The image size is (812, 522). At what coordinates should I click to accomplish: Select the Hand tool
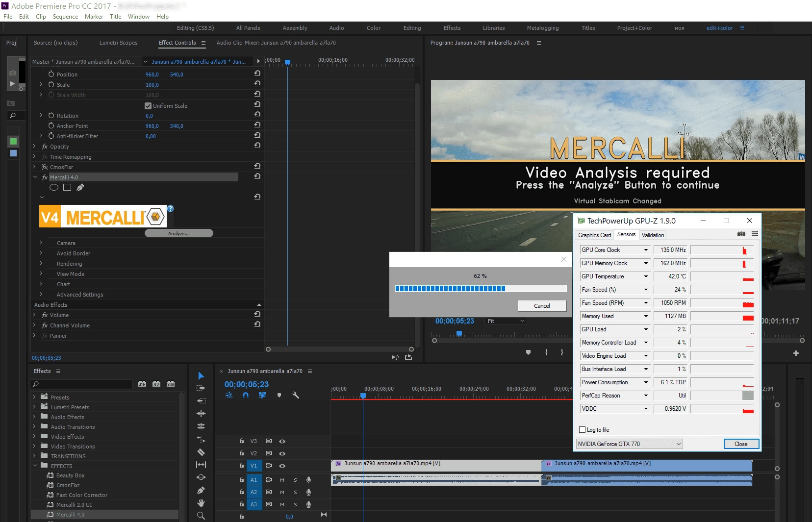click(x=201, y=503)
